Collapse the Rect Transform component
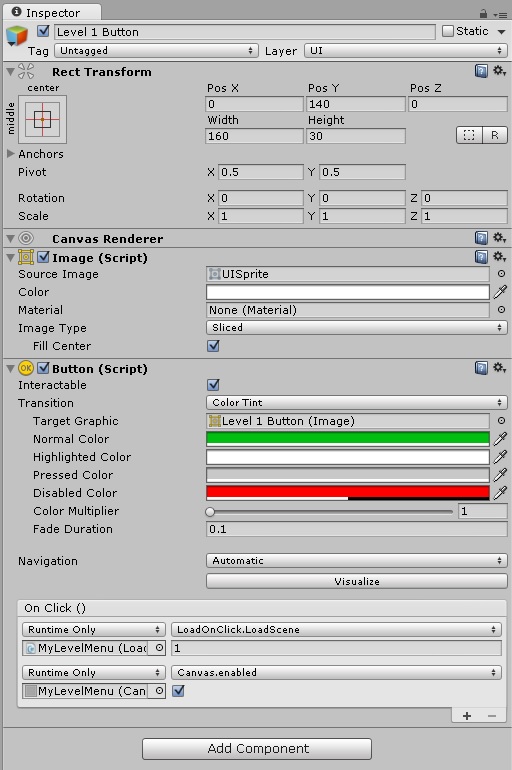The height and width of the screenshot is (770, 512). tap(10, 72)
